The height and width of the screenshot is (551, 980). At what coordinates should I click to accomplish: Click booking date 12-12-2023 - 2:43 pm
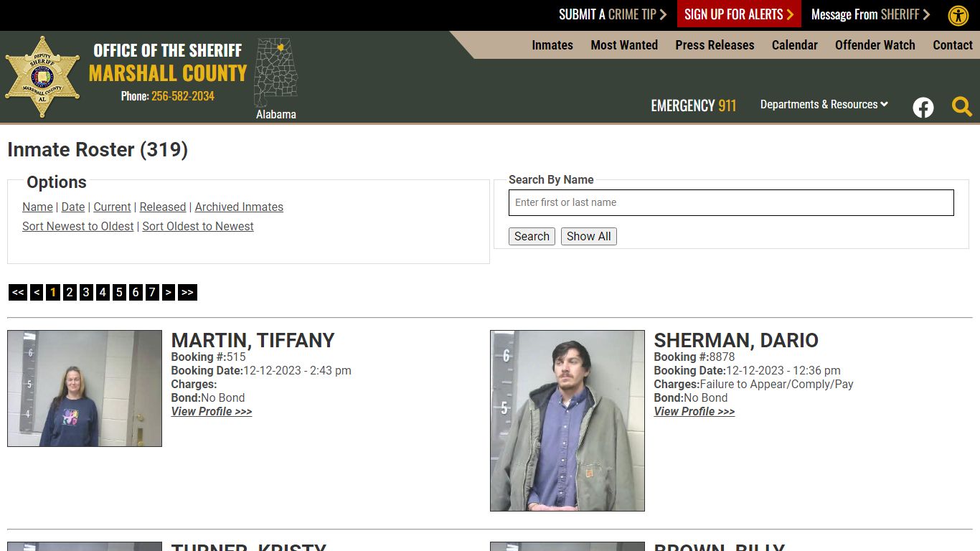click(x=297, y=370)
